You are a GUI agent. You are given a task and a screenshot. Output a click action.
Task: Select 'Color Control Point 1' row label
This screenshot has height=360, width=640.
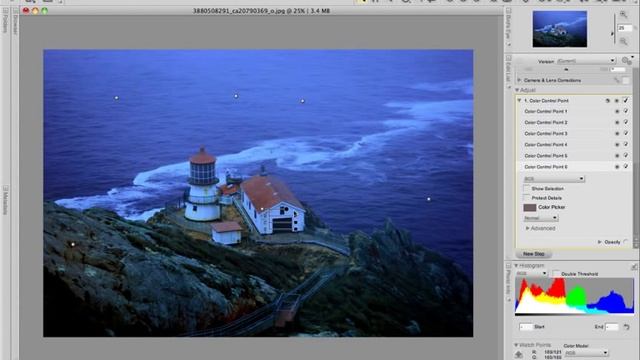tap(546, 111)
